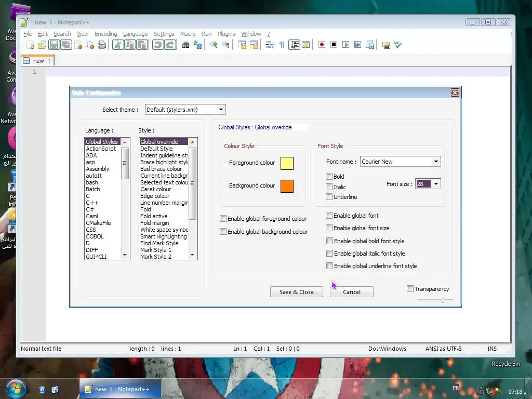Screen dimensions: 532x399
Task: Click the ABC spell check icon
Action: [397, 45]
